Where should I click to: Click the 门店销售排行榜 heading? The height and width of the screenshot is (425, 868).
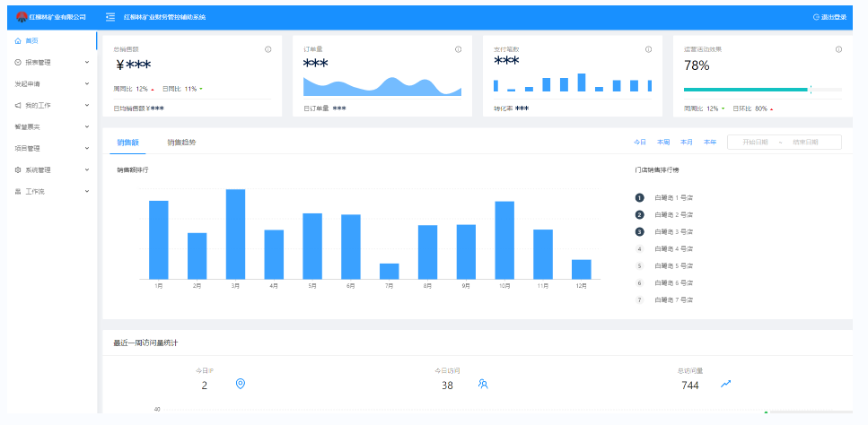[x=657, y=170]
